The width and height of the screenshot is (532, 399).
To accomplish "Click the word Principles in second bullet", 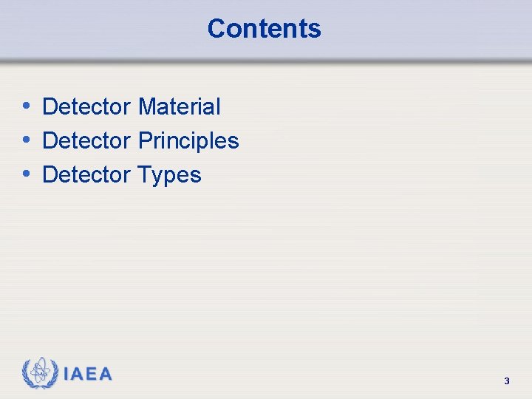I will [188, 141].
